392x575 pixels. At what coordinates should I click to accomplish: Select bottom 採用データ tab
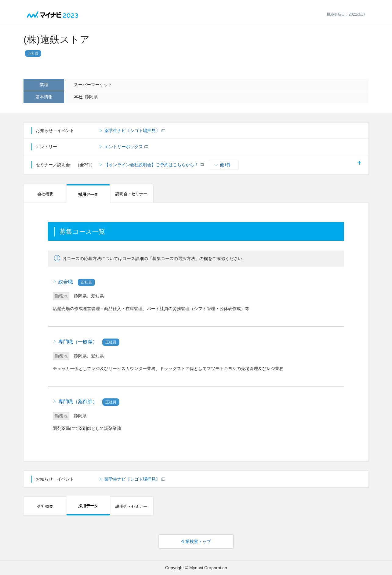(88, 506)
